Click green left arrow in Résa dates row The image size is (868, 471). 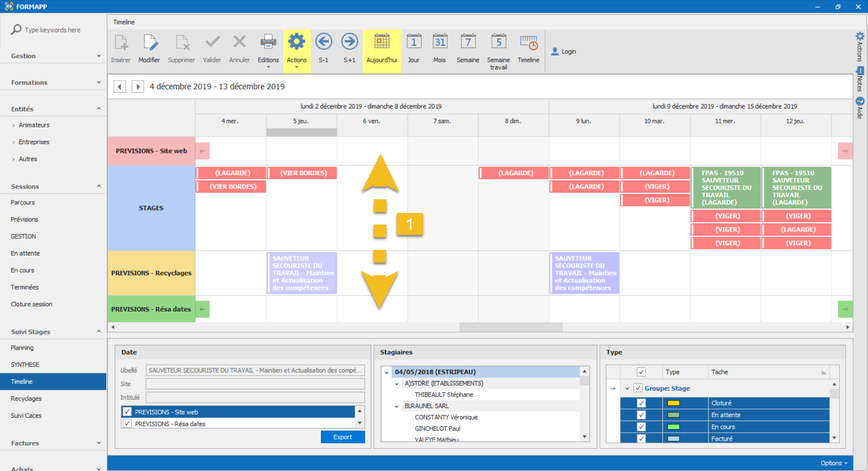click(x=203, y=309)
